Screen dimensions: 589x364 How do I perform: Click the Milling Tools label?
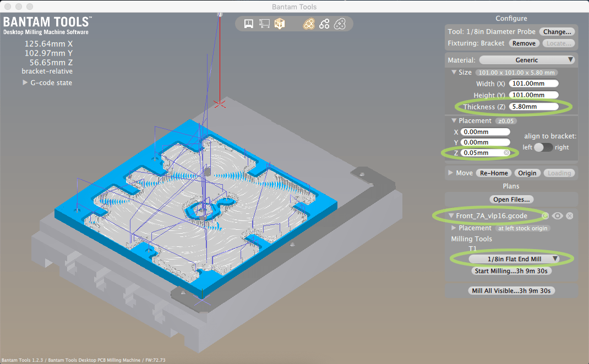(x=471, y=239)
